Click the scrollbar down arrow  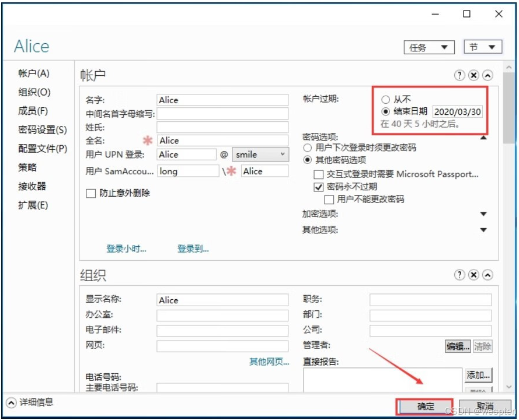[509, 386]
